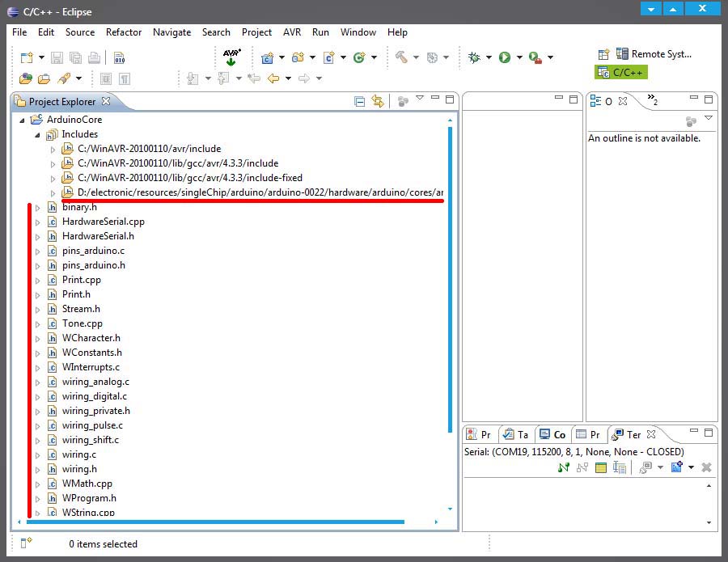
Task: Select the Tone.cpp file
Action: pos(83,323)
